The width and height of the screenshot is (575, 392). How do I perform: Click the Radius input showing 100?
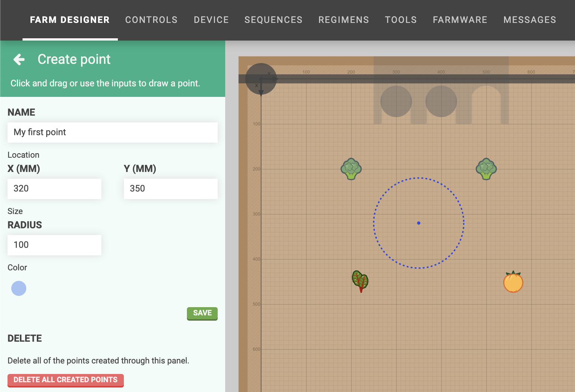tap(54, 245)
